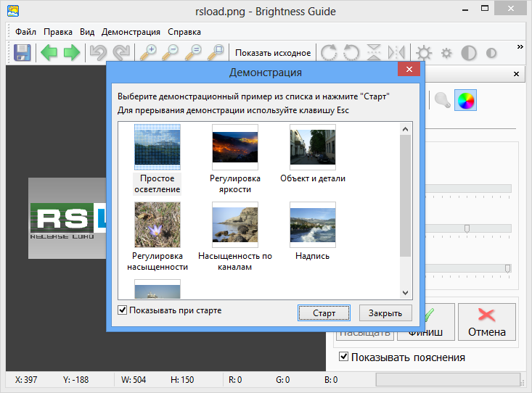Decrease contrast with small half-circle icon

(491, 53)
